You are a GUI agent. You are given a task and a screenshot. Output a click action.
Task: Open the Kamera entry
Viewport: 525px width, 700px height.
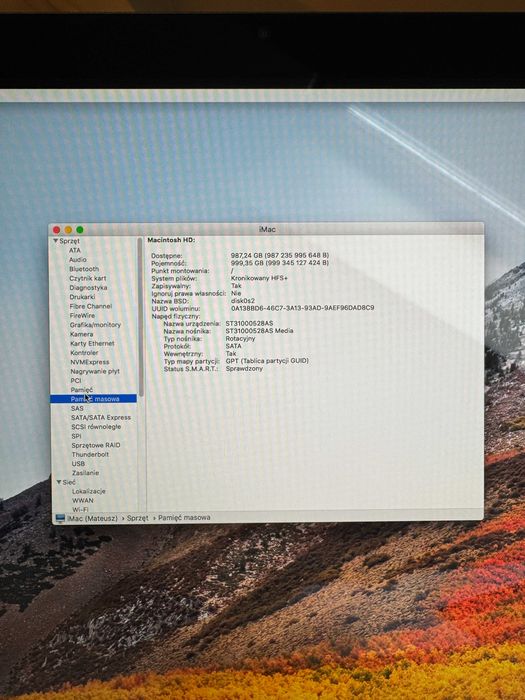pos(82,334)
